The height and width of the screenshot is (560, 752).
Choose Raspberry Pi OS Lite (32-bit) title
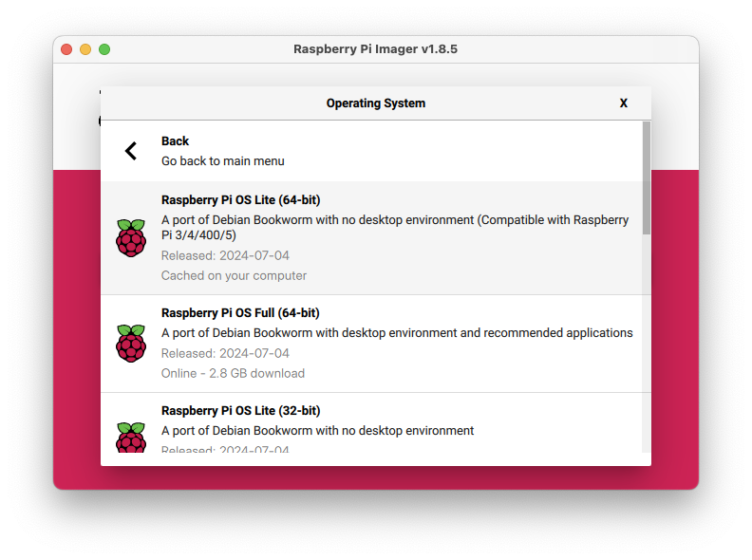pyautogui.click(x=240, y=411)
